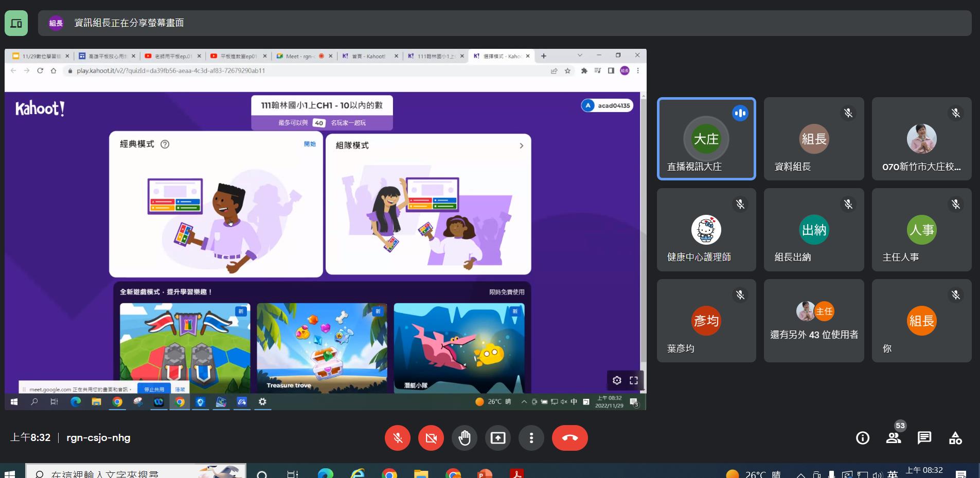This screenshot has height=478, width=980.
Task: Click the Kahoot fullscreen icon
Action: click(634, 380)
